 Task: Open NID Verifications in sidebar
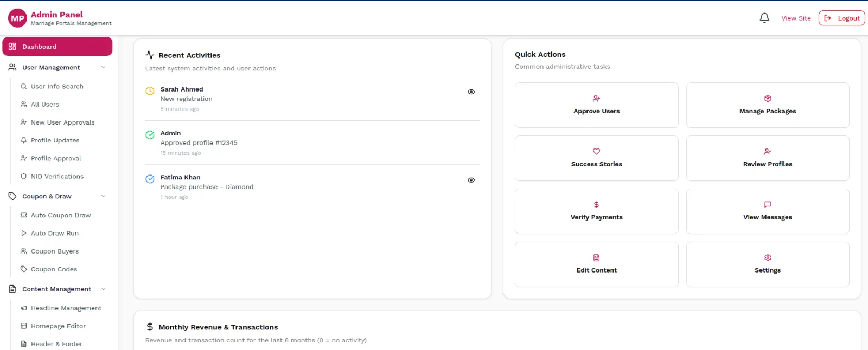57,177
